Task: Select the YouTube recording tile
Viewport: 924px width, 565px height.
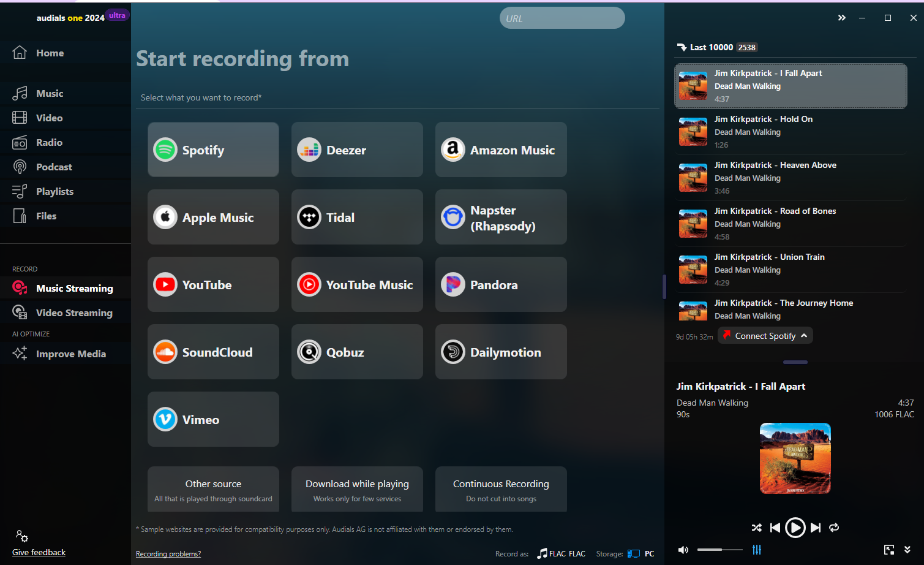Action: point(213,284)
